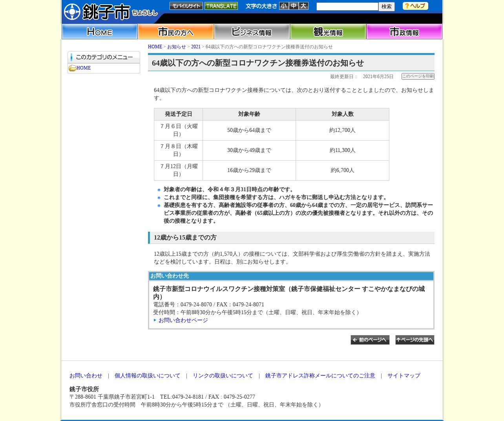Viewport: 504px width, 421px height.
Task: Click the folder icon beside sidebar HOME
Action: click(72, 68)
